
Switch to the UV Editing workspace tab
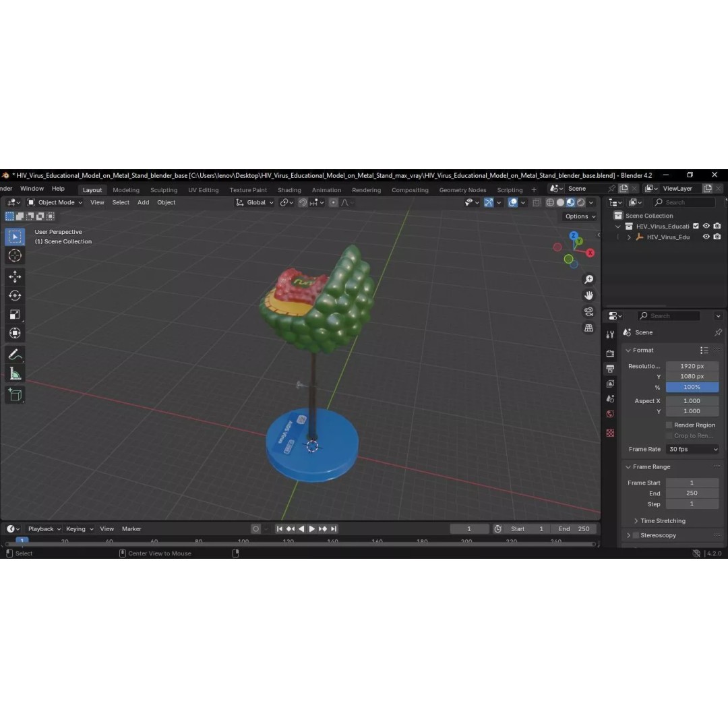pos(204,190)
